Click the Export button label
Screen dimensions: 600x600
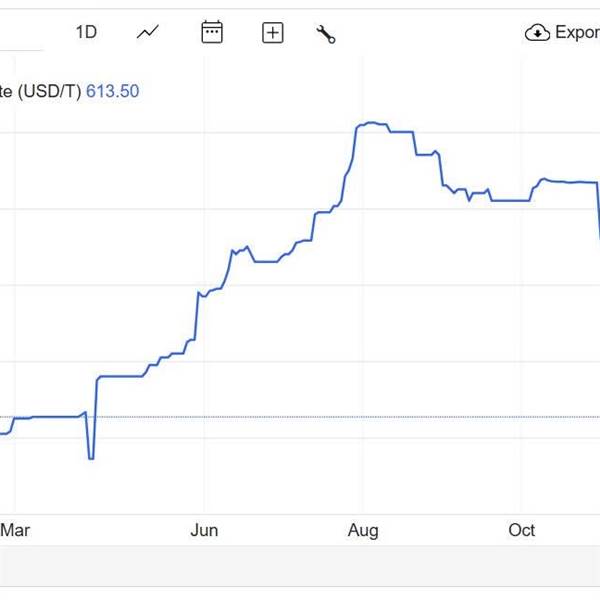tap(576, 32)
